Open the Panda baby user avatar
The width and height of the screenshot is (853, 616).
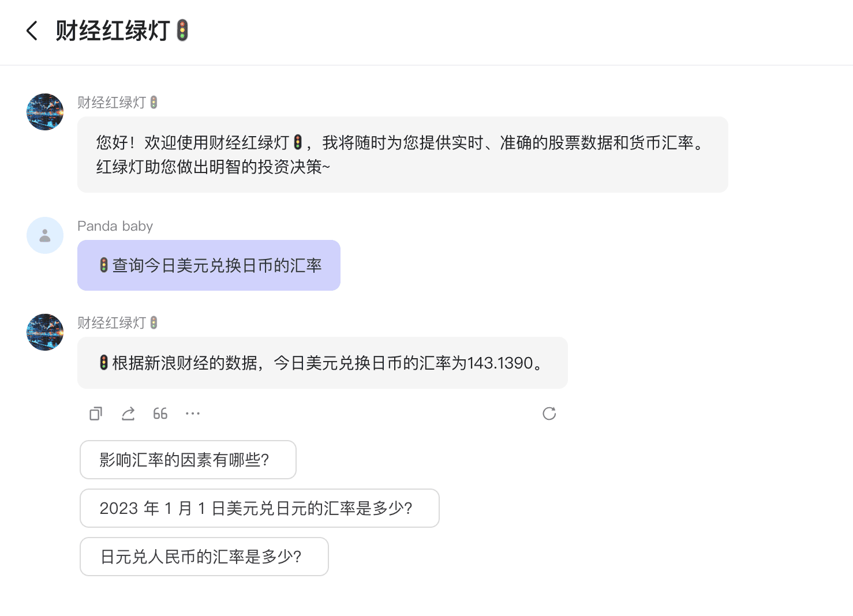click(45, 235)
